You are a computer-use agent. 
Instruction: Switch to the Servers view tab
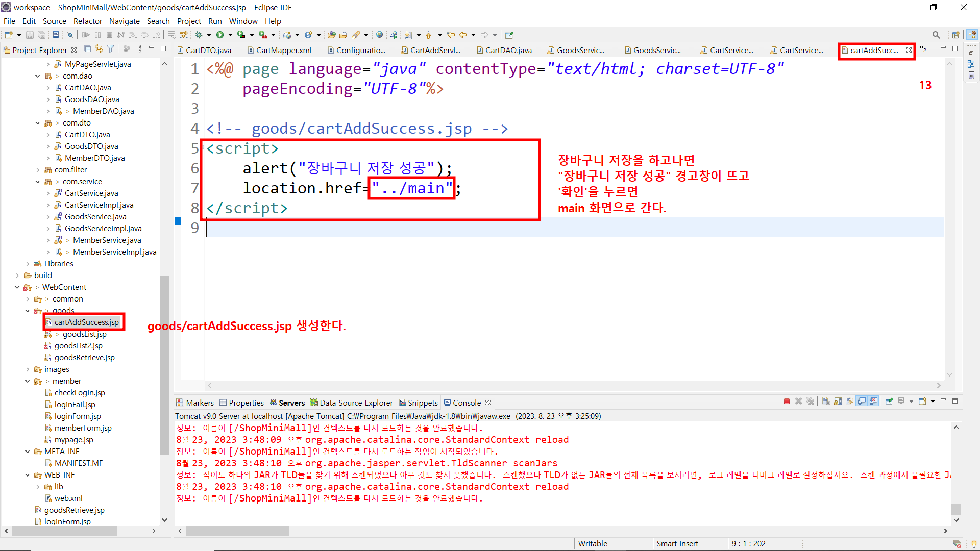(x=291, y=403)
